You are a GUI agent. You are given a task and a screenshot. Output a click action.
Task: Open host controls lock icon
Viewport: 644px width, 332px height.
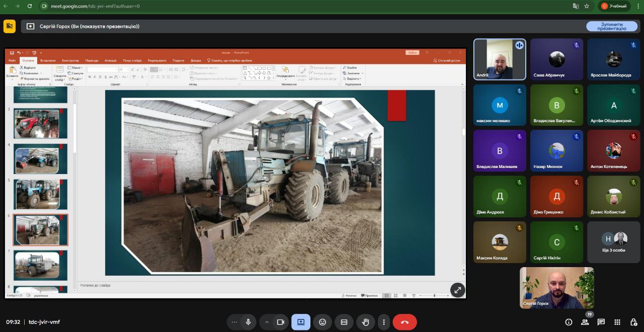(633, 322)
